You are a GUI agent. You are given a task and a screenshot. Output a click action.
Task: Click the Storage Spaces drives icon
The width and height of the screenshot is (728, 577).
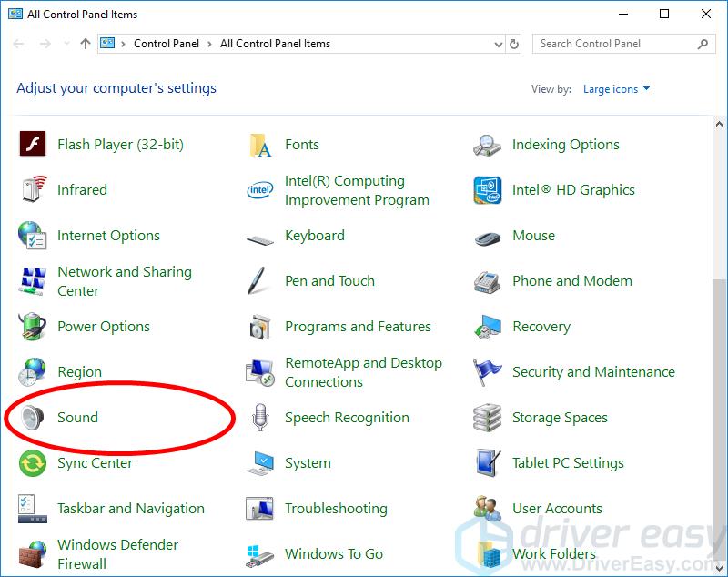(488, 418)
